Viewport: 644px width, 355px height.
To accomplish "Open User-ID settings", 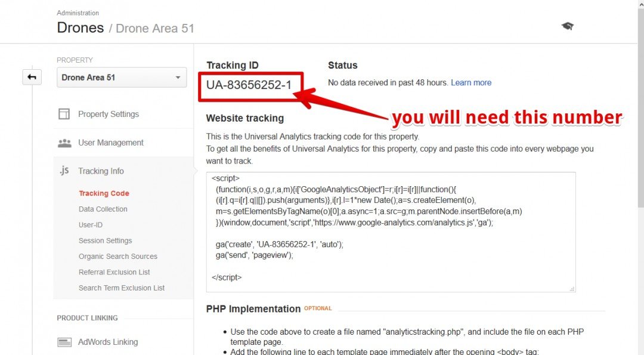I will click(91, 225).
